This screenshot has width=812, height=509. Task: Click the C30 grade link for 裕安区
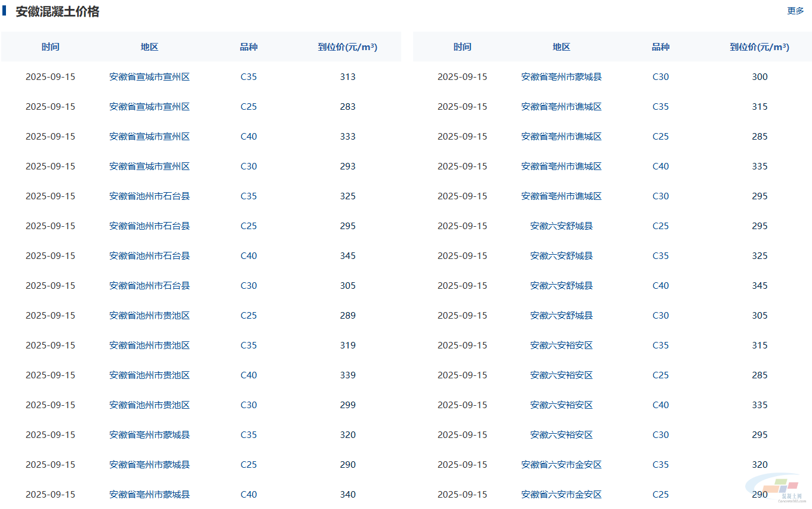[x=660, y=435]
